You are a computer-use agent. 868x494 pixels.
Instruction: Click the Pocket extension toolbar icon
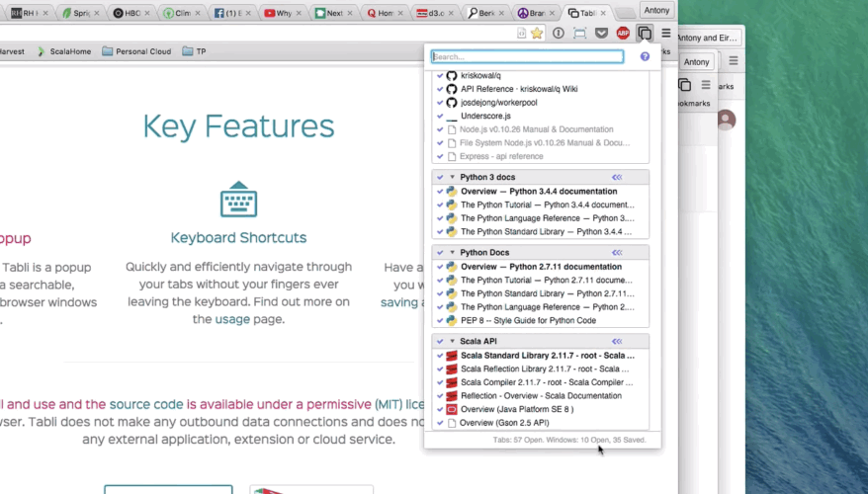point(601,34)
